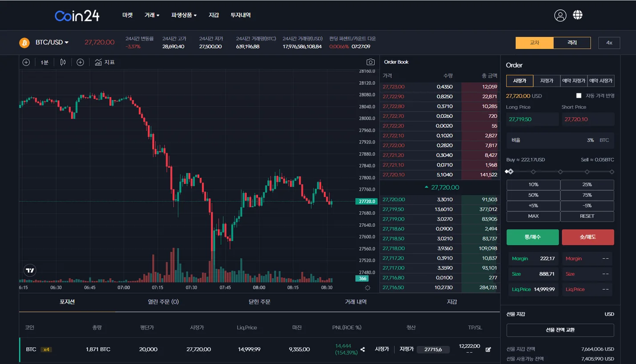This screenshot has width=636, height=364.
Task: Click the TradingView logo on the chart
Action: pos(30,270)
